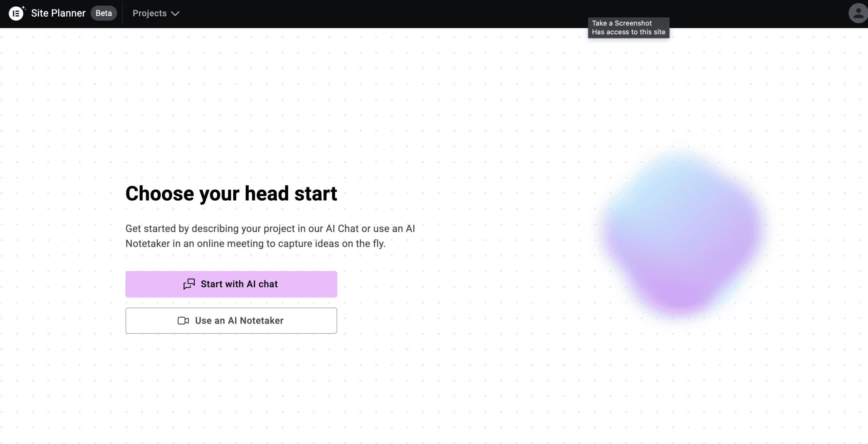
Task: Click the Choose your head start heading
Action: pyautogui.click(x=231, y=194)
